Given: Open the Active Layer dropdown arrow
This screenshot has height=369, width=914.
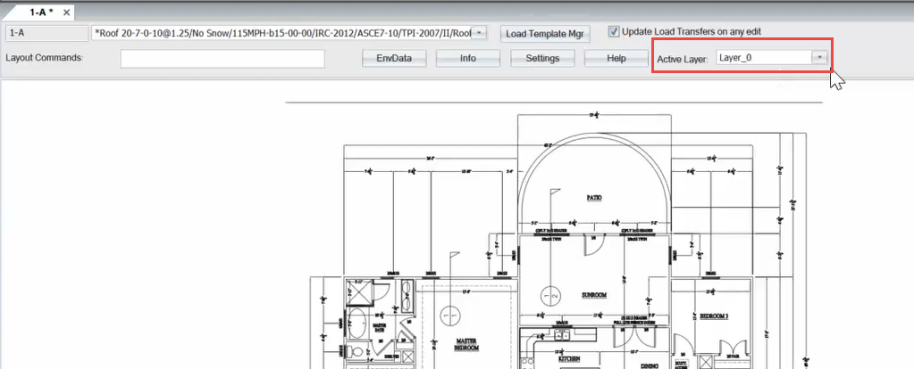Looking at the screenshot, I should (820, 57).
